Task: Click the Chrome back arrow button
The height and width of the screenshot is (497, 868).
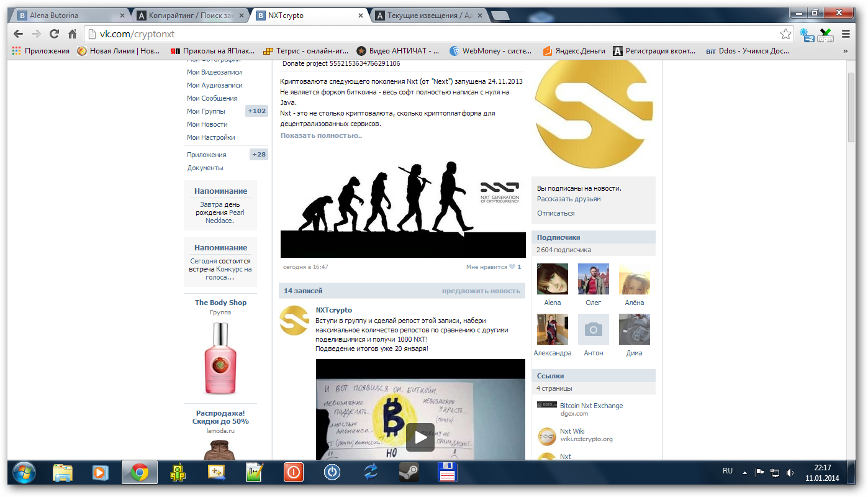Action: (x=18, y=34)
